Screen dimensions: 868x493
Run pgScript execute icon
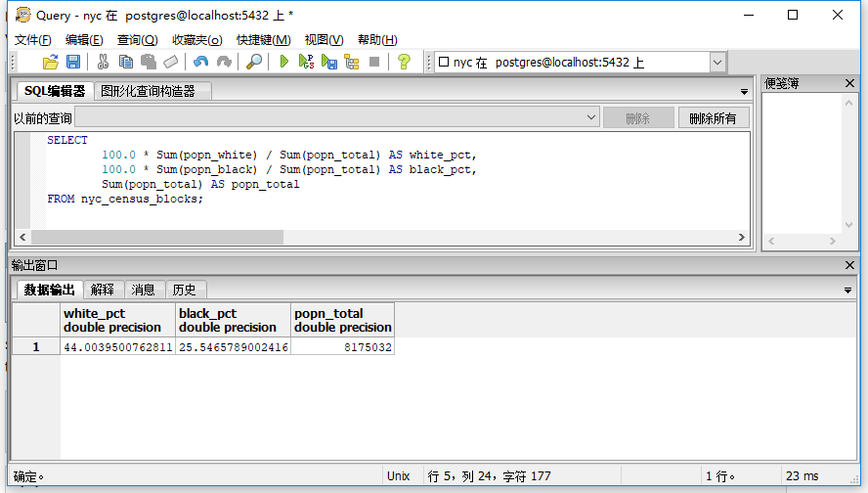[x=306, y=62]
